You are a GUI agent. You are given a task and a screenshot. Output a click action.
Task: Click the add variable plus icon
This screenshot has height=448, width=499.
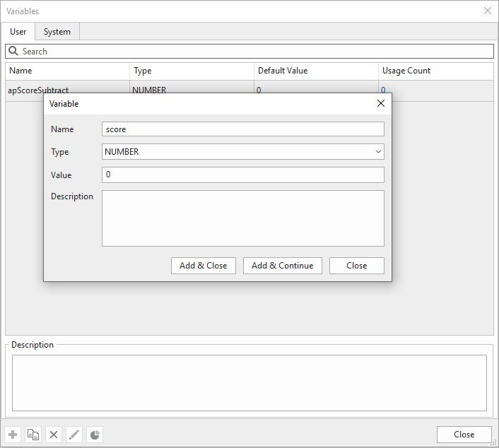(13, 435)
